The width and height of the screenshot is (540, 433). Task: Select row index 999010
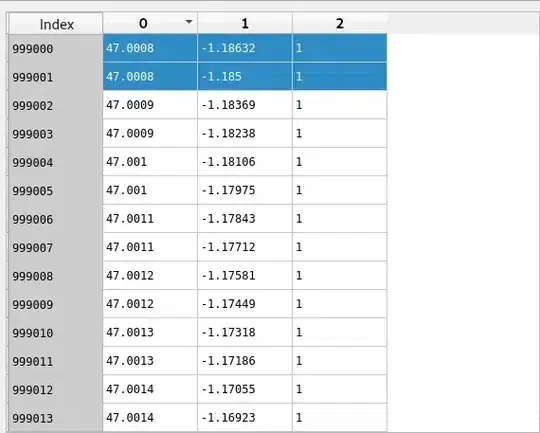[56, 333]
